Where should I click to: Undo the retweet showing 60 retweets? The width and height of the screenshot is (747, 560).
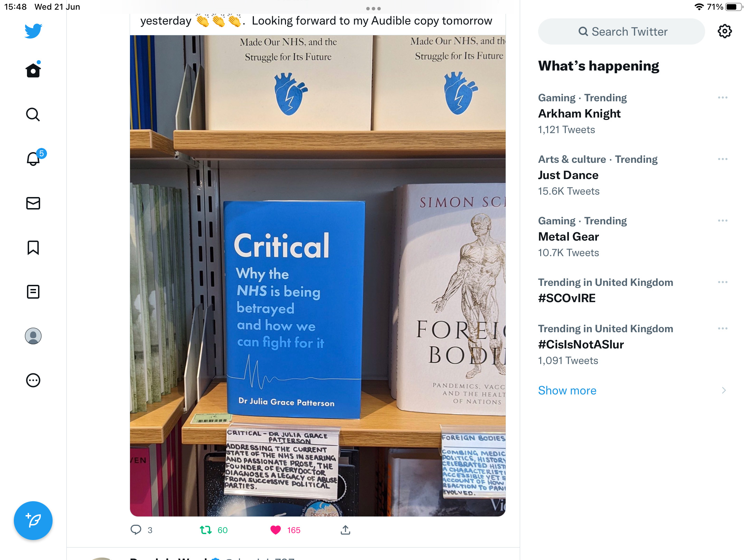pos(206,530)
